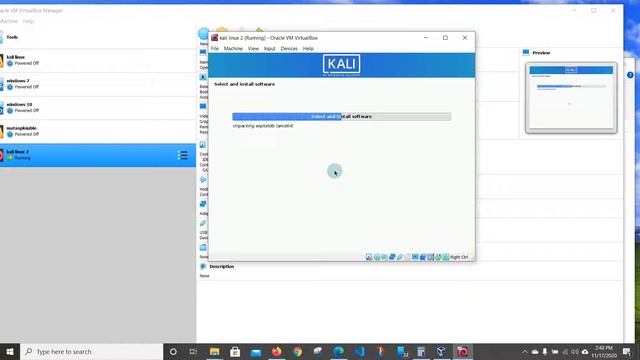The width and height of the screenshot is (640, 360).
Task: Click the audio status bar icon
Action: [x=384, y=257]
